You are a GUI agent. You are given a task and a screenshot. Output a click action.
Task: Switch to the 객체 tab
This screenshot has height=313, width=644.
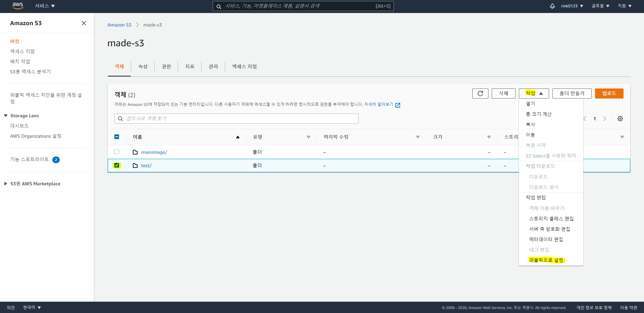119,66
